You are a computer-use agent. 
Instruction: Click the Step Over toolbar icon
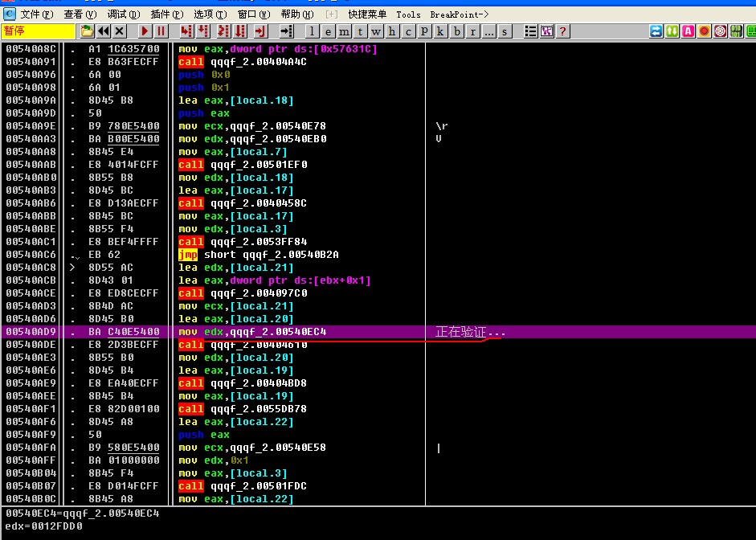(203, 31)
